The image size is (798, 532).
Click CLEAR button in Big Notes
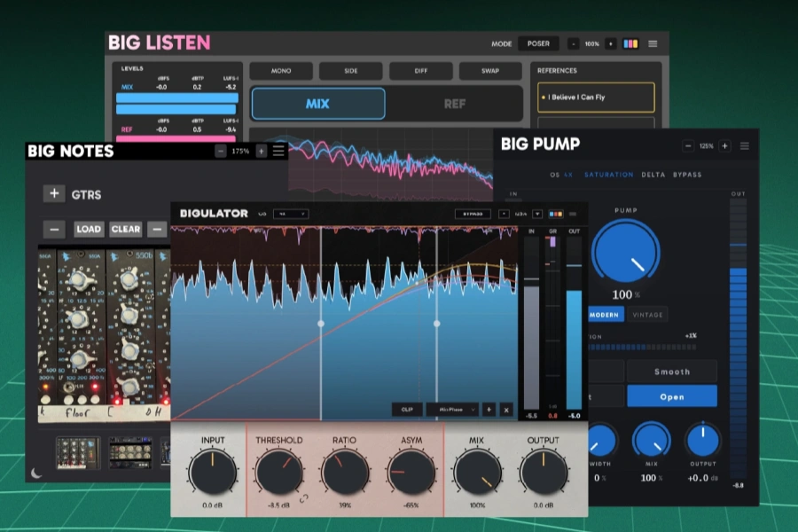click(x=125, y=229)
